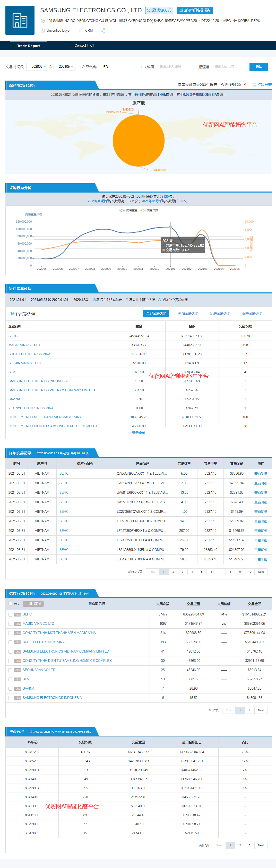Select the 保持贸易伙伴 tab

252,313
